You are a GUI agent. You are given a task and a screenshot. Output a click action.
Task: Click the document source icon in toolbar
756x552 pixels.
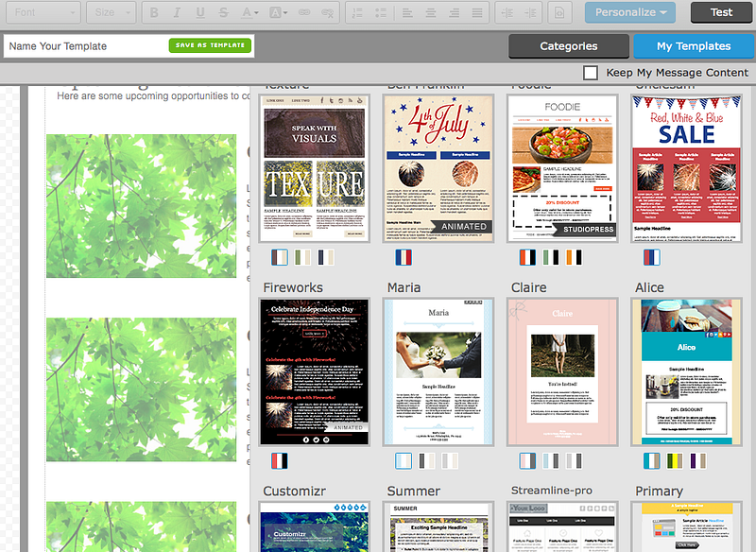559,12
